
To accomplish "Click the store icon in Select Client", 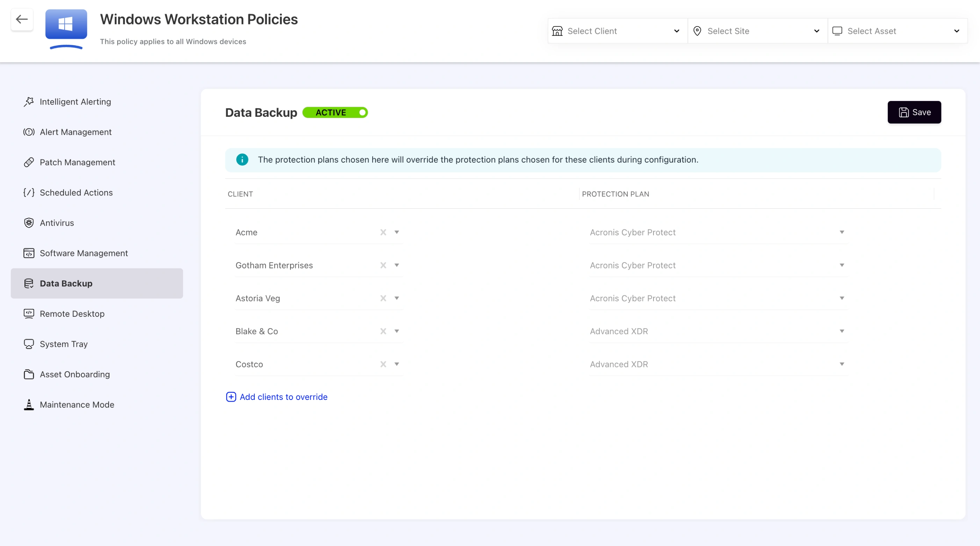I will click(x=557, y=31).
